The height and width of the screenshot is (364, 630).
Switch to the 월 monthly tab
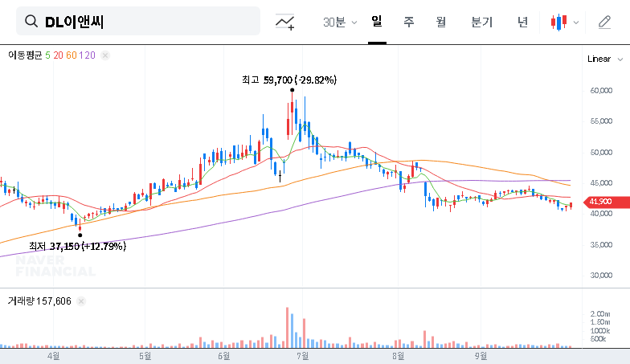(441, 22)
